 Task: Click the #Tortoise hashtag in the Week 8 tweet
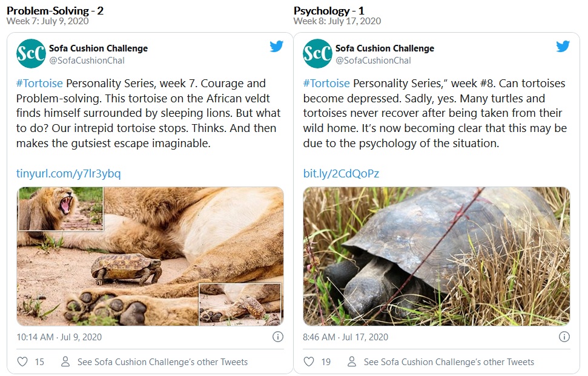pyautogui.click(x=326, y=84)
